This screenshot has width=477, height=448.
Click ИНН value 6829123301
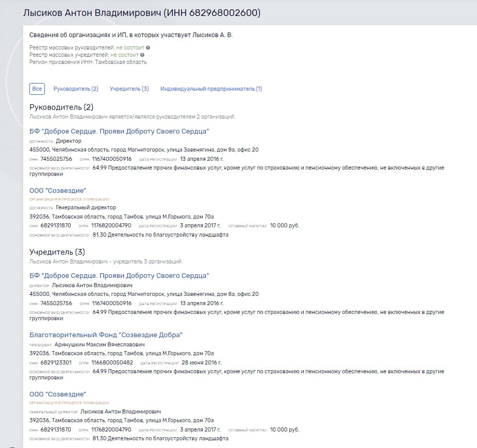tap(56, 362)
